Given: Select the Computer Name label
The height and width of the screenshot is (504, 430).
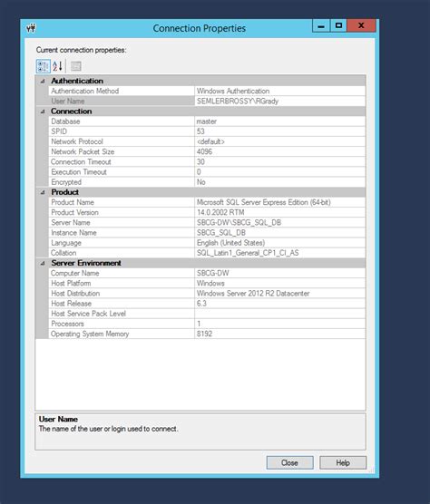Looking at the screenshot, I should 75,273.
